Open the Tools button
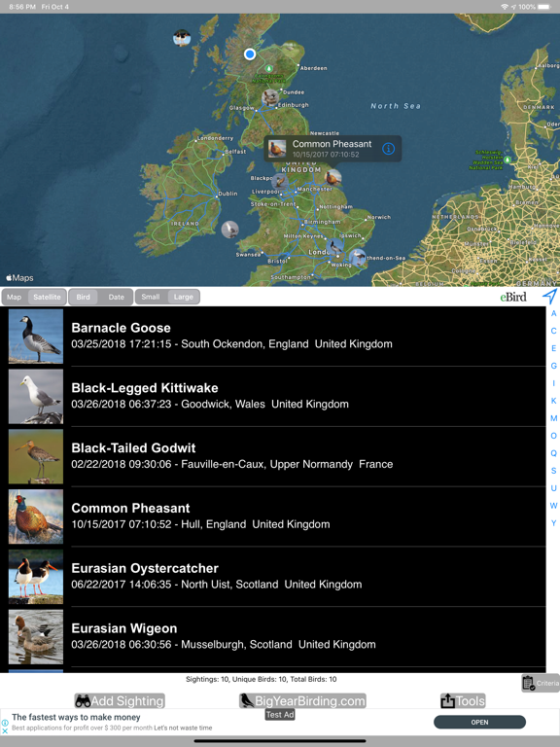The image size is (560, 747). coord(463,700)
